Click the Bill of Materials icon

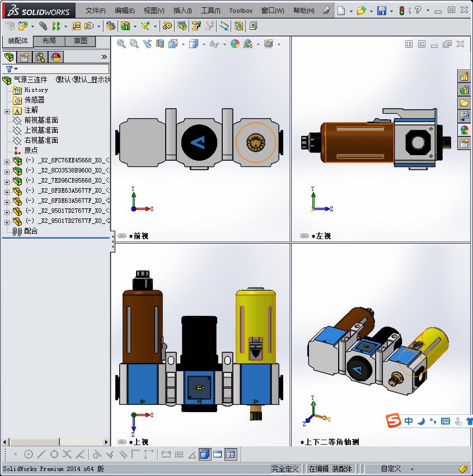pyautogui.click(x=182, y=26)
